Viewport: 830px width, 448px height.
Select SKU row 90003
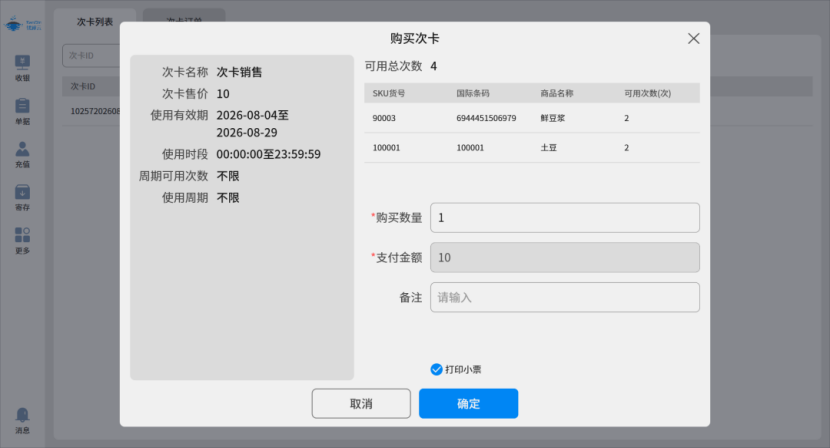pyautogui.click(x=532, y=118)
